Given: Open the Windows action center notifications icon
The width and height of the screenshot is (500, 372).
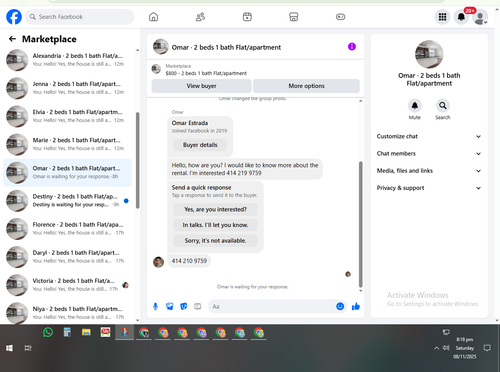Looking at the screenshot, I should click(x=487, y=348).
